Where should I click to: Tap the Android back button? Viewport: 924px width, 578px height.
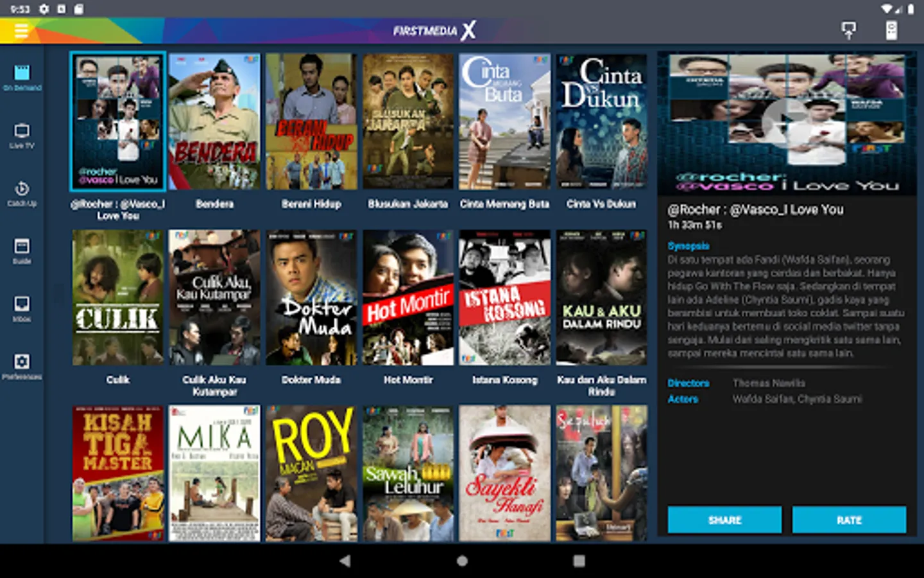tap(345, 561)
